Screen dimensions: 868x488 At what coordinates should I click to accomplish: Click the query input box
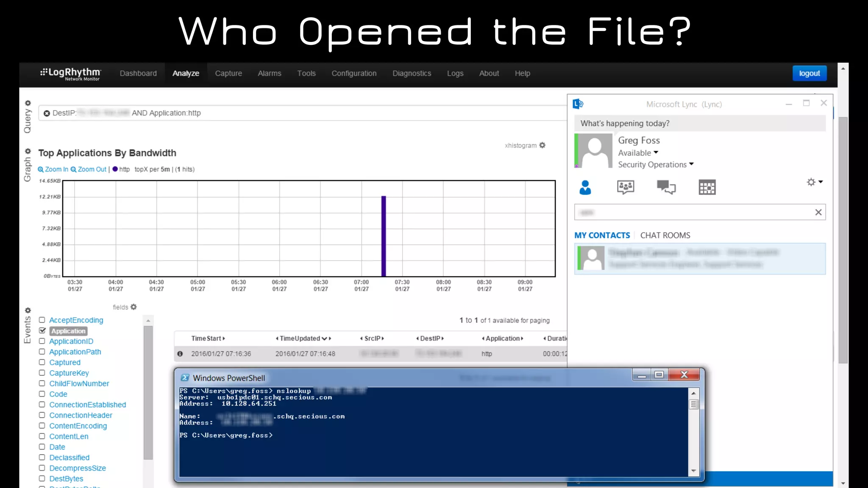tap(303, 113)
